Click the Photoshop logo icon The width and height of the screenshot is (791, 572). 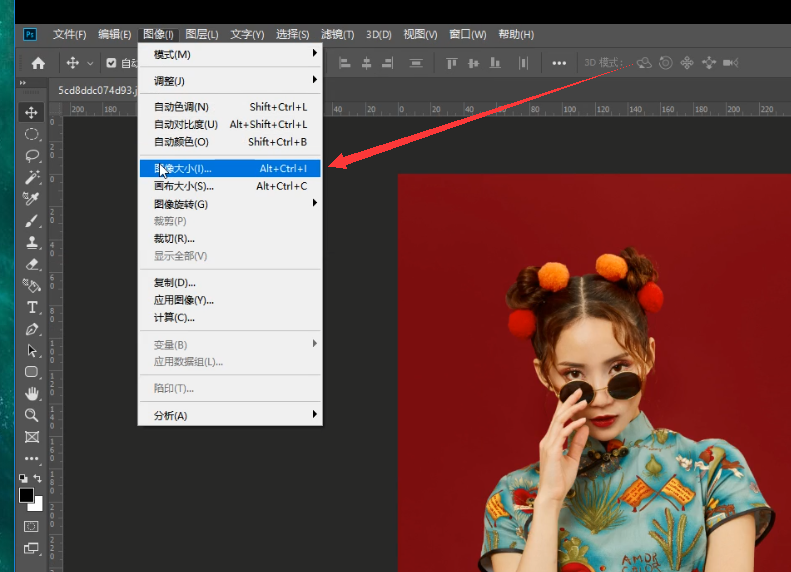(x=30, y=34)
